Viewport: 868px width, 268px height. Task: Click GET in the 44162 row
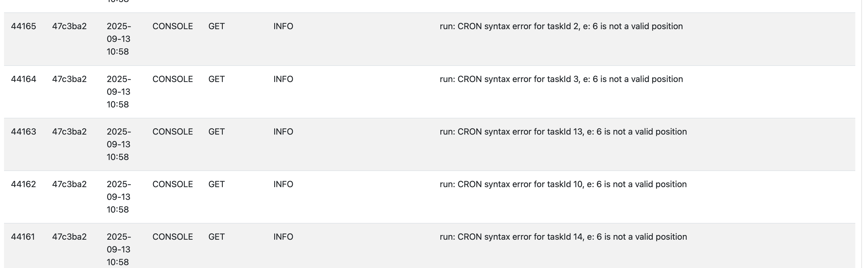pos(216,184)
